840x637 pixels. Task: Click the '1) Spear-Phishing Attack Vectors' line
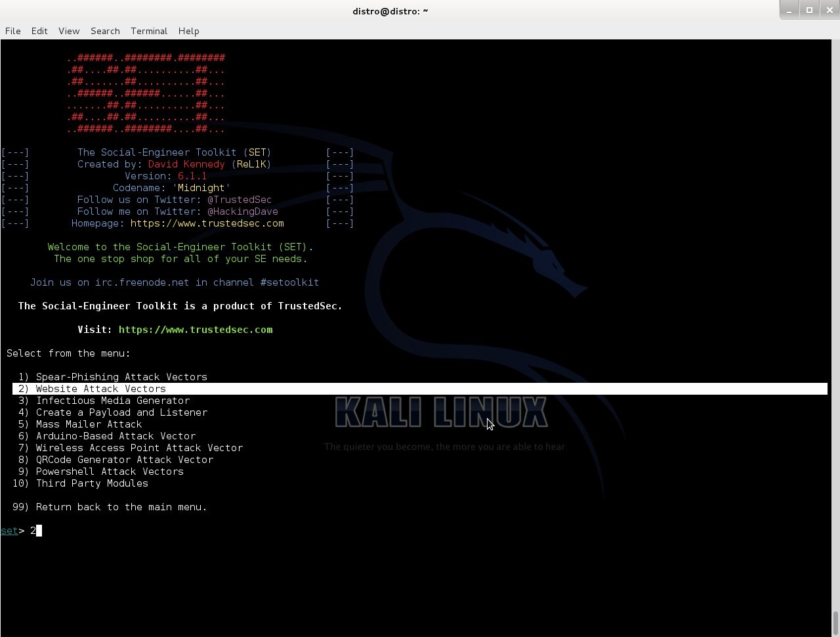pyautogui.click(x=113, y=377)
